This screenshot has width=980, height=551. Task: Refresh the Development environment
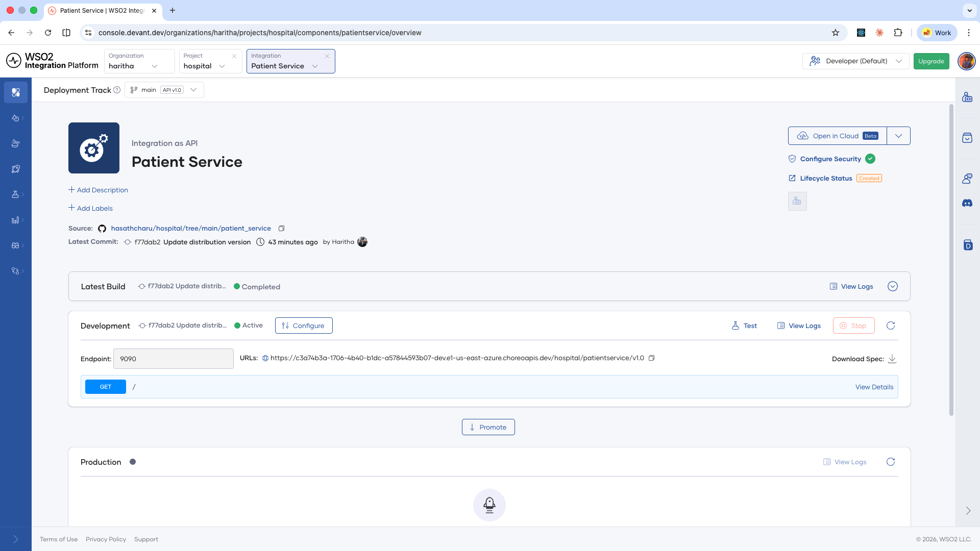point(891,325)
